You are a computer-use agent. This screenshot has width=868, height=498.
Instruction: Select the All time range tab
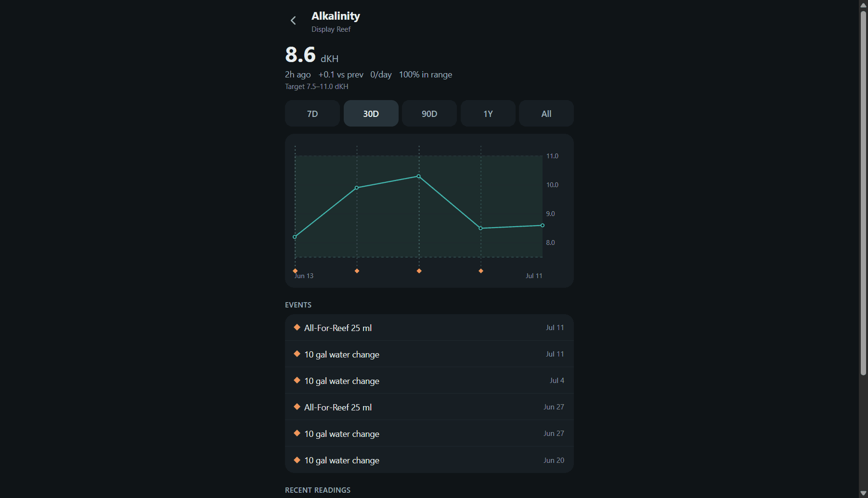click(546, 114)
